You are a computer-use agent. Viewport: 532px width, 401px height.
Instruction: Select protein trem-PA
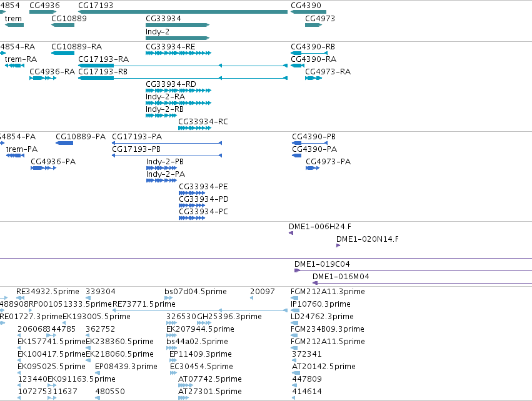pos(15,156)
